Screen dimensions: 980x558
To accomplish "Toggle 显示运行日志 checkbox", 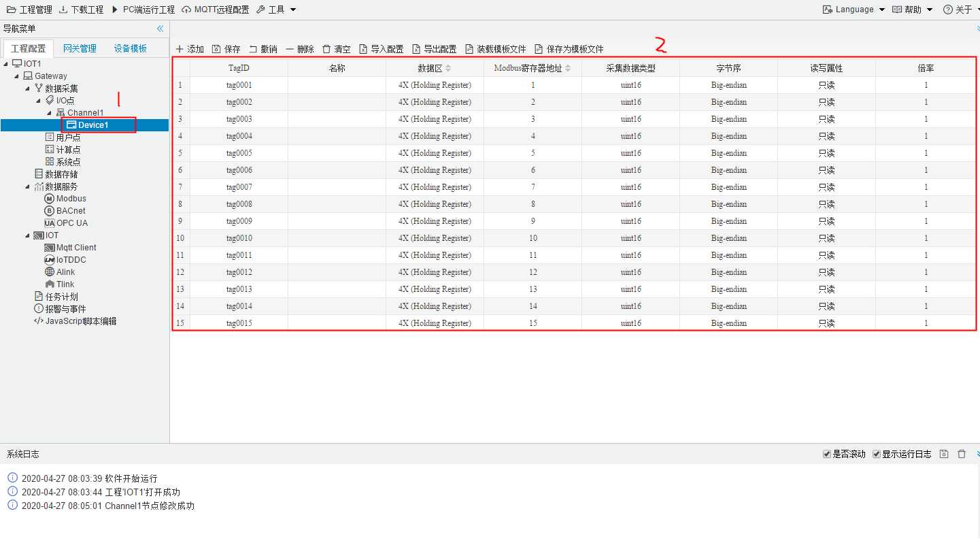I will click(x=877, y=454).
